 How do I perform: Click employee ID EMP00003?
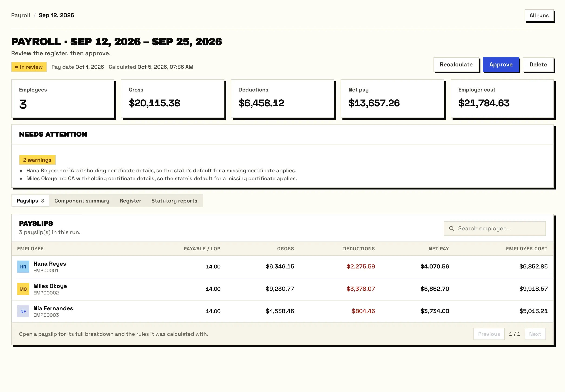46,315
